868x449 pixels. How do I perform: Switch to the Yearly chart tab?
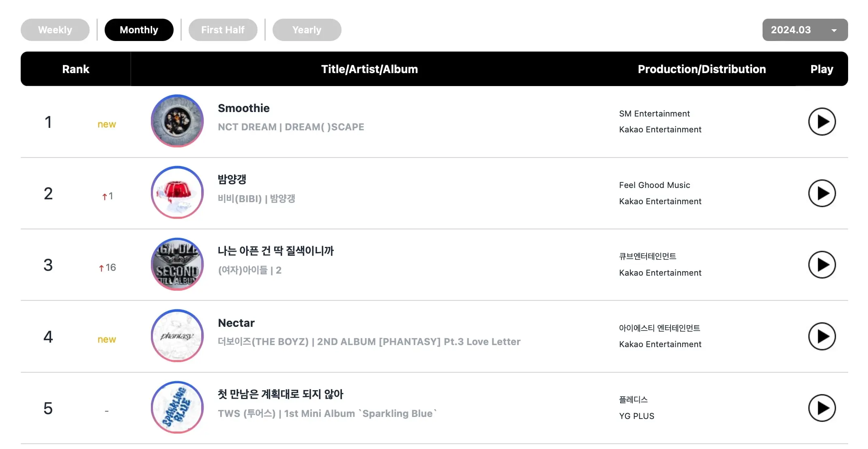pos(307,30)
